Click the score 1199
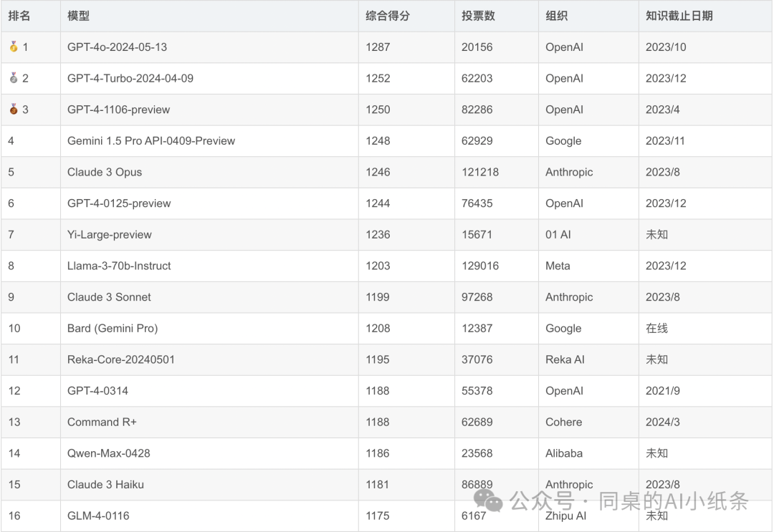Viewport: 774px width, 532px height. pyautogui.click(x=378, y=297)
